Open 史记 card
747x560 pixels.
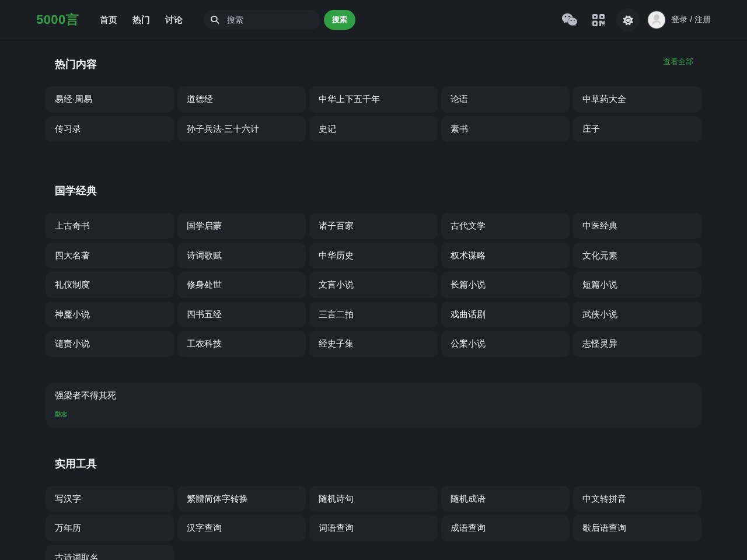pyautogui.click(x=373, y=129)
